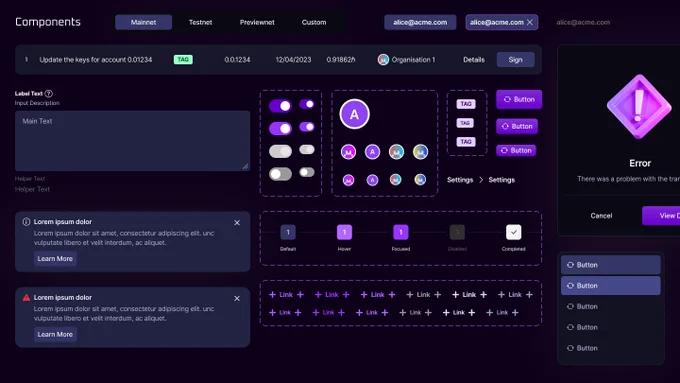Open Details for the transaction row
Screen dimensions: 680x383
474,59
